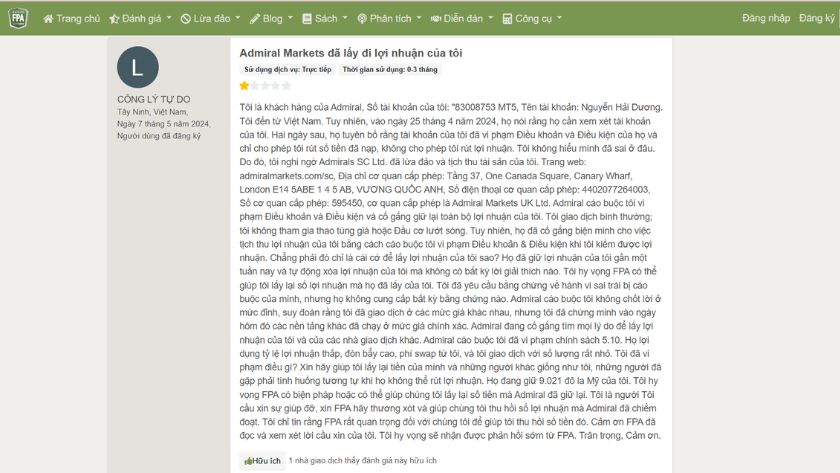This screenshot has height=473, width=840.
Task: Click the Đăng nhập link
Action: point(765,18)
